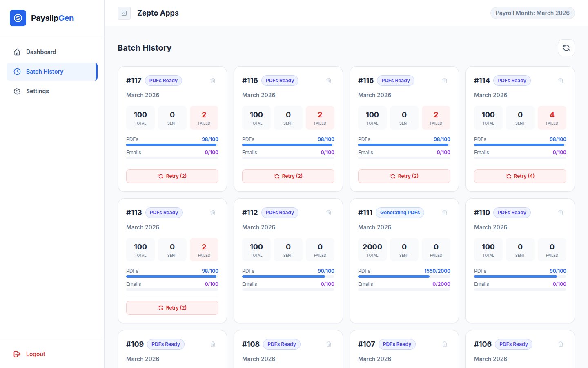Delete batch #113 with trash icon
Image resolution: width=588 pixels, height=368 pixels.
213,213
